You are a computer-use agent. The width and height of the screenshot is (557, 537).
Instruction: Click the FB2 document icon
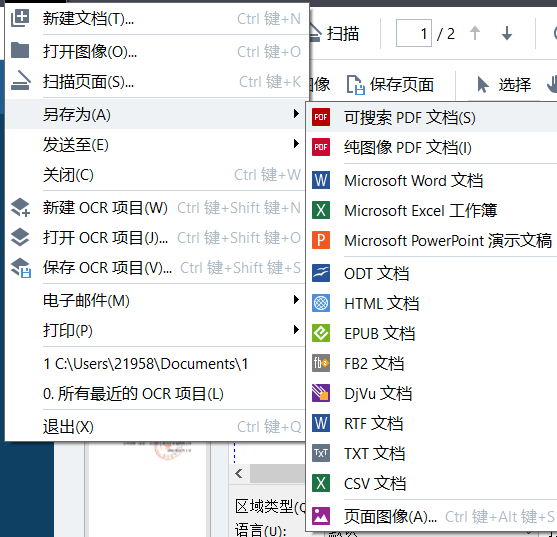point(321,363)
